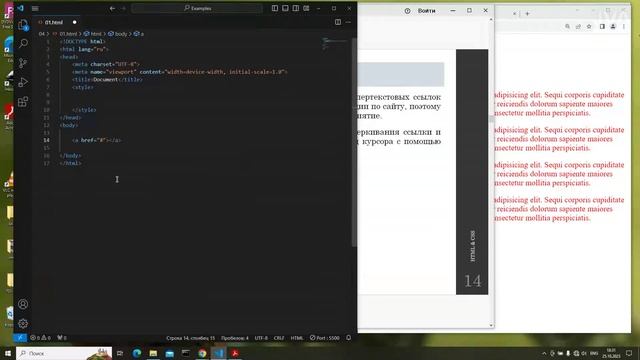Open the VS Code hamburger menu

(x=35, y=8)
